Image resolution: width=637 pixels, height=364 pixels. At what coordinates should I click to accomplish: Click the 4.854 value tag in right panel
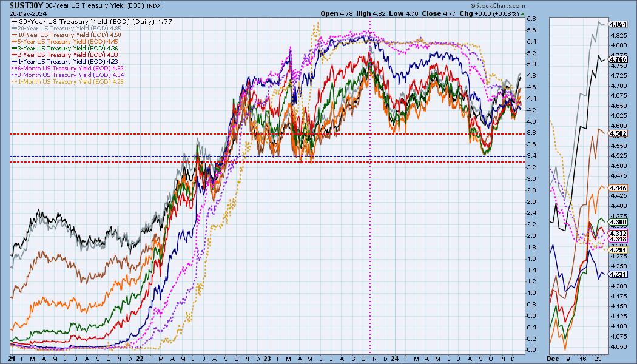click(x=618, y=24)
